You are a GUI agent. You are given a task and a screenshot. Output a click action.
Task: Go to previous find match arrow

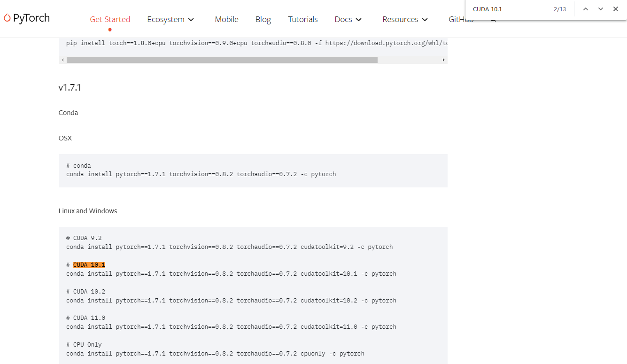tap(585, 9)
